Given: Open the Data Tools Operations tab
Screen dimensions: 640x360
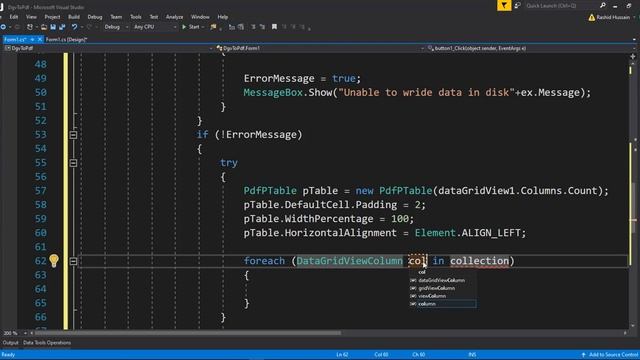Looking at the screenshot, I should (47, 343).
